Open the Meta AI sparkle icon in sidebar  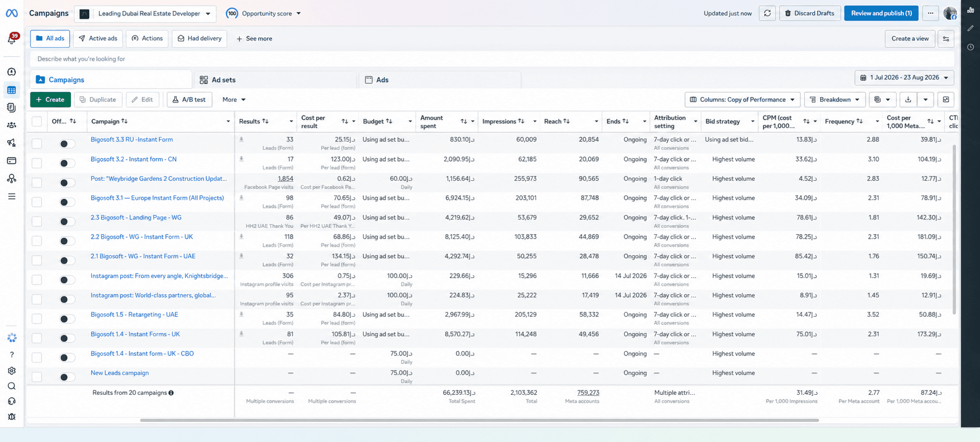coord(12,338)
